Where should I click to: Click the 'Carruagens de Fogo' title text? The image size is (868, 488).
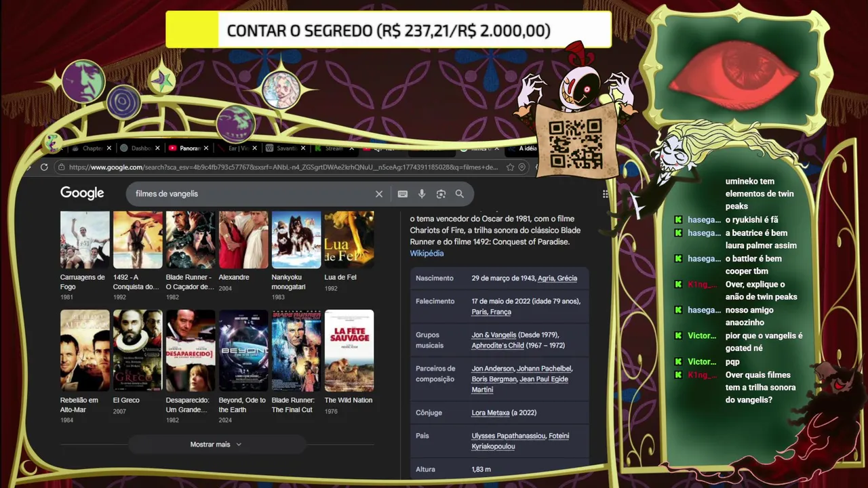(83, 282)
